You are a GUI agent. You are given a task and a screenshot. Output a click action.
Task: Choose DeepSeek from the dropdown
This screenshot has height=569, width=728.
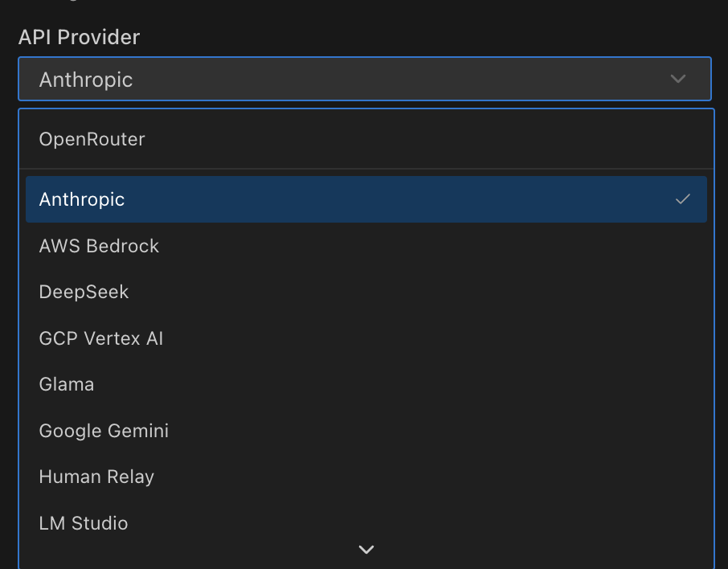click(84, 292)
